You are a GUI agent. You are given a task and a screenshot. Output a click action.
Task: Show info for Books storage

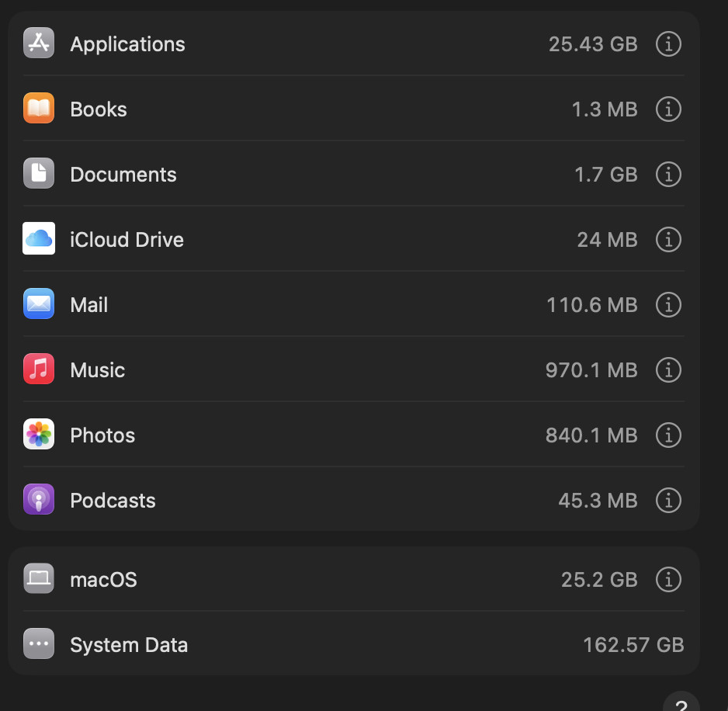coord(668,109)
